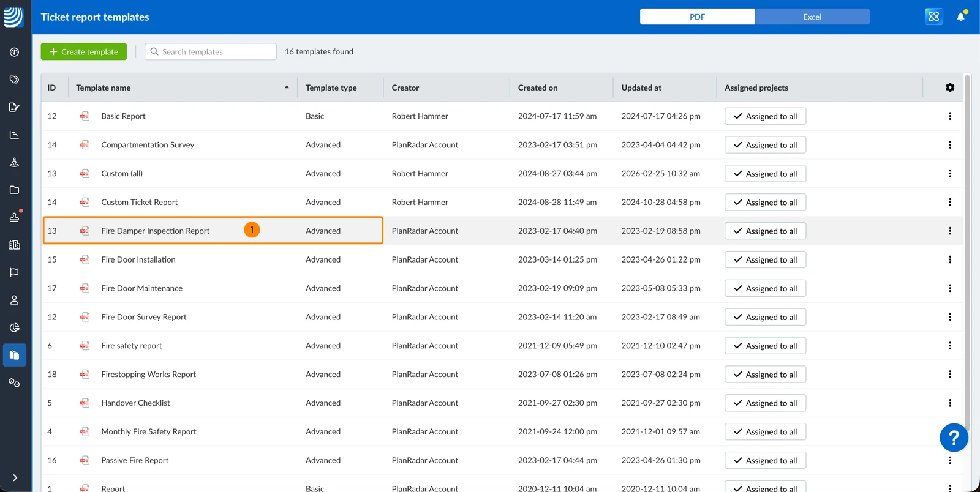Screen dimensions: 980x492
Task: Toggle Assigned to all for Fire Door Installation
Action: [765, 259]
